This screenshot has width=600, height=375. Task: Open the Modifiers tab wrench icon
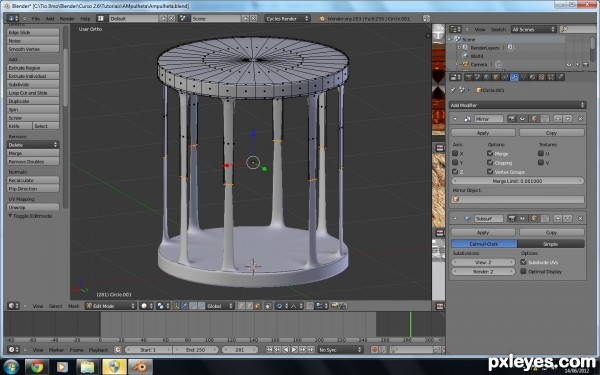tap(515, 77)
